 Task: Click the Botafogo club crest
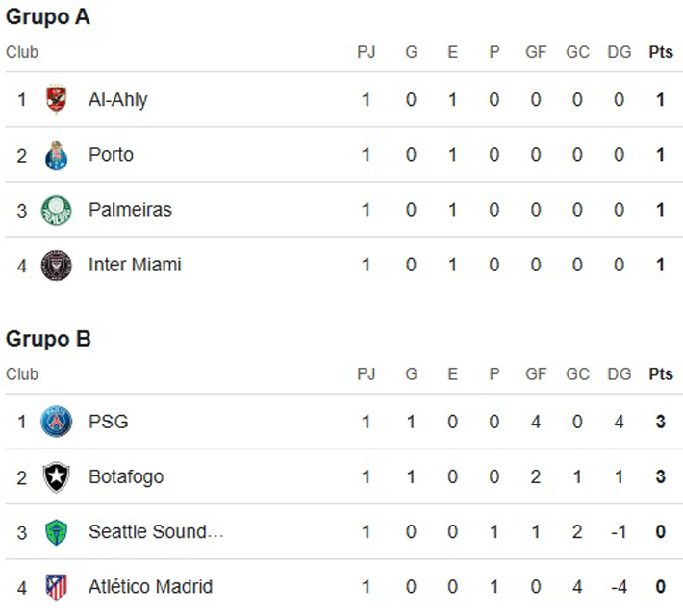[56, 477]
